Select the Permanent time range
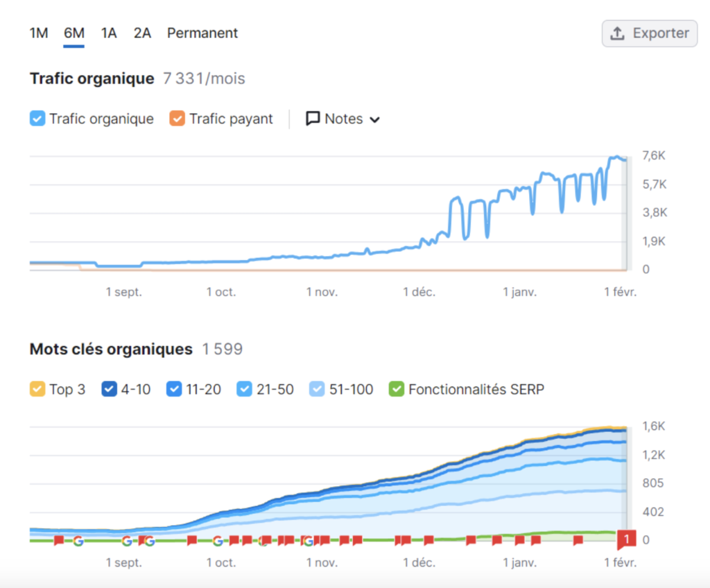This screenshot has width=710, height=588. point(202,33)
